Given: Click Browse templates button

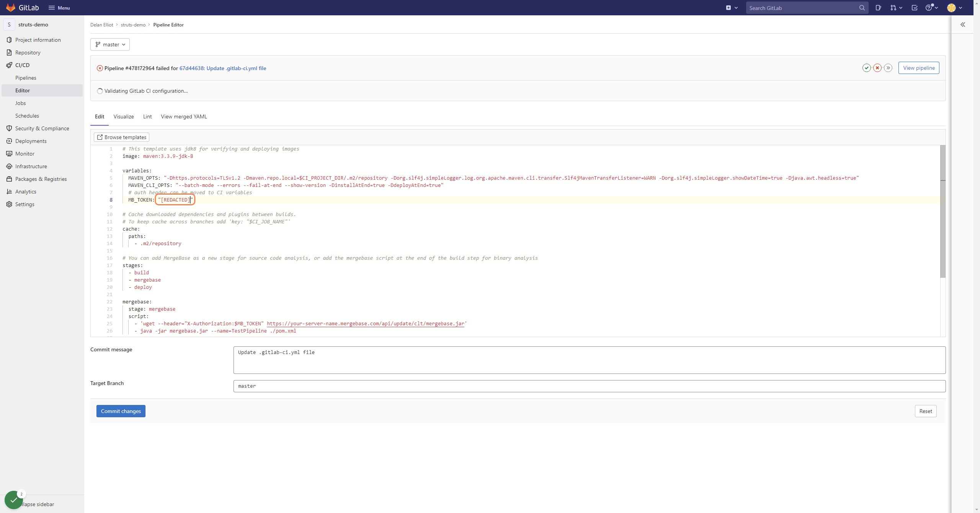Looking at the screenshot, I should [121, 137].
